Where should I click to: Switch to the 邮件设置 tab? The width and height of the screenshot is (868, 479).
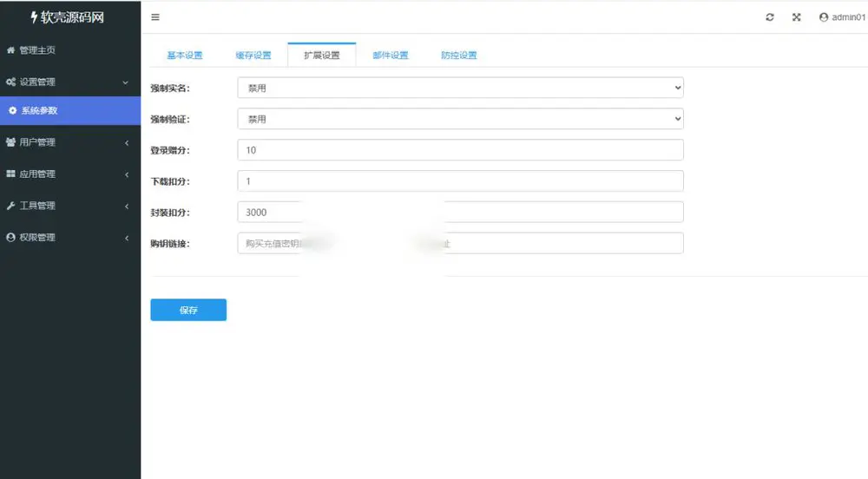point(391,56)
